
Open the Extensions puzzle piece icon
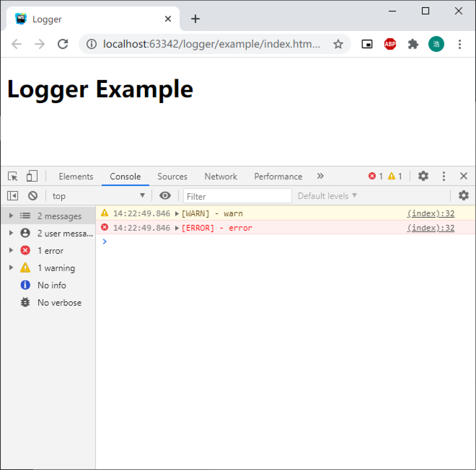point(413,44)
